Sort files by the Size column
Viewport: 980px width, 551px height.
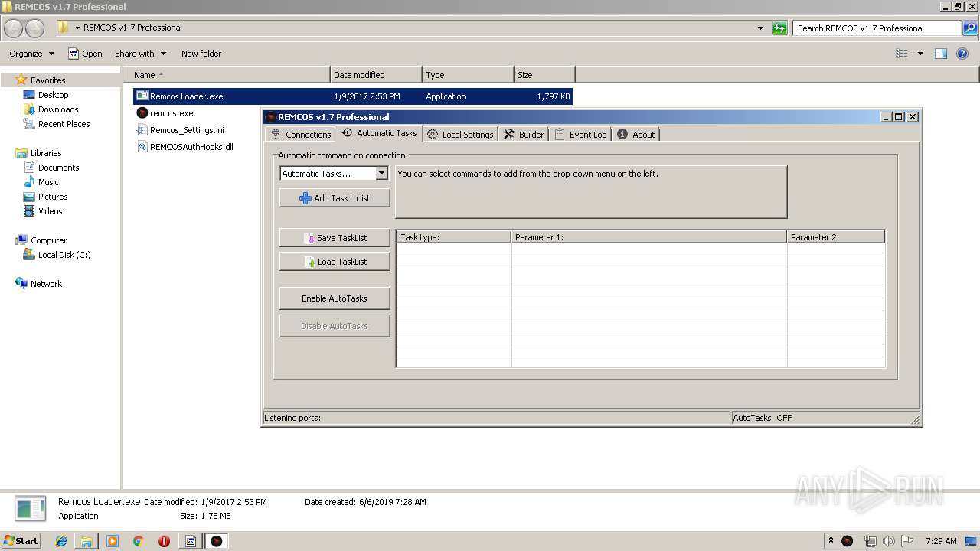[x=544, y=75]
